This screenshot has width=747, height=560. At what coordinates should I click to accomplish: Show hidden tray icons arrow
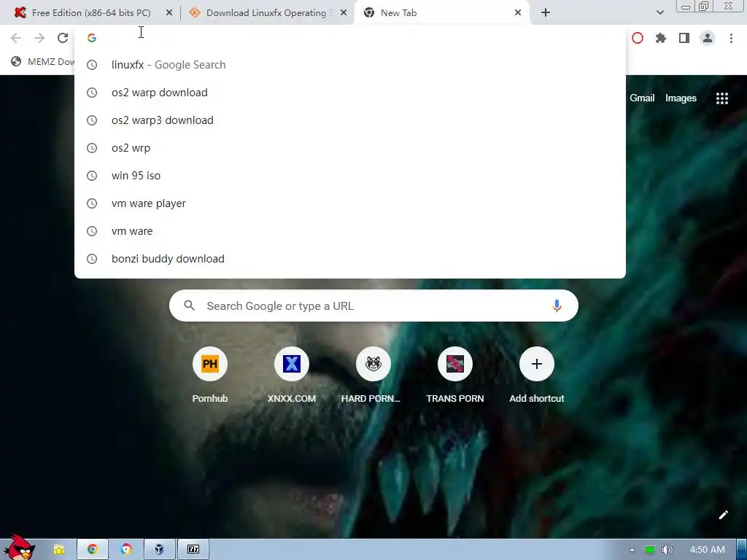[x=632, y=550]
